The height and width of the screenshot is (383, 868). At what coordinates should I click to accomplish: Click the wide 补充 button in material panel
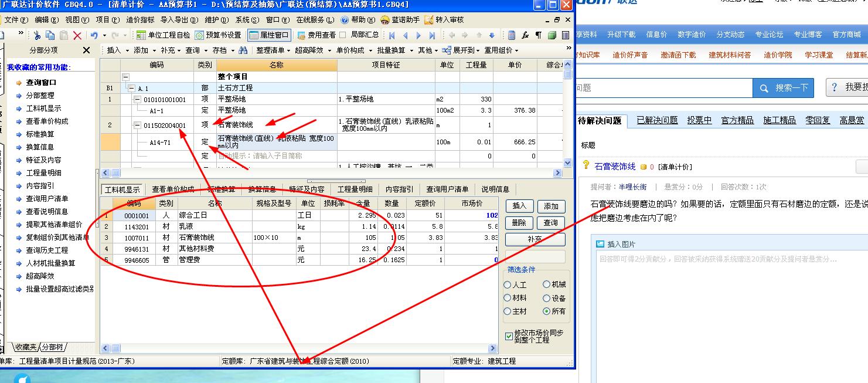pyautogui.click(x=535, y=240)
